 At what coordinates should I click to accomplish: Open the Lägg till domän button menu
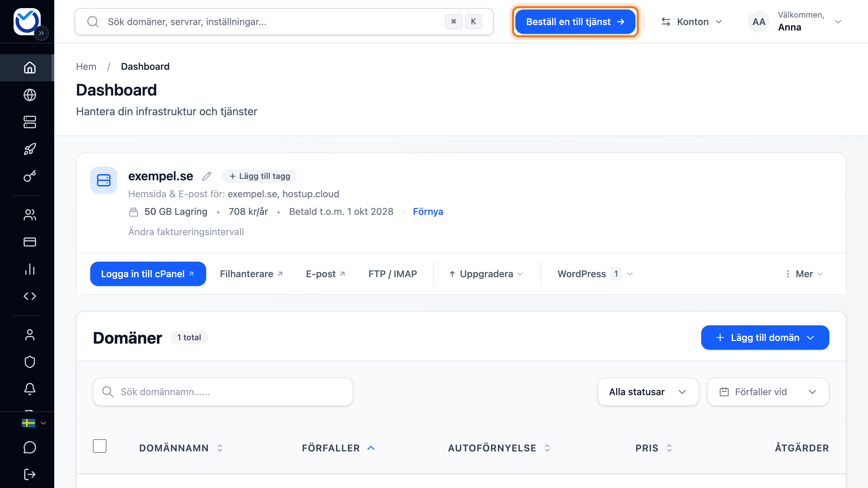tap(765, 338)
